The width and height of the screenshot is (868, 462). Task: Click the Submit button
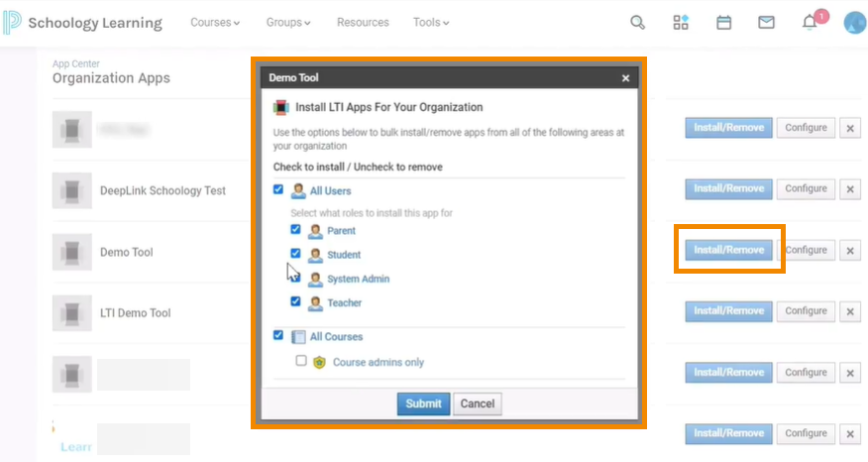(424, 404)
